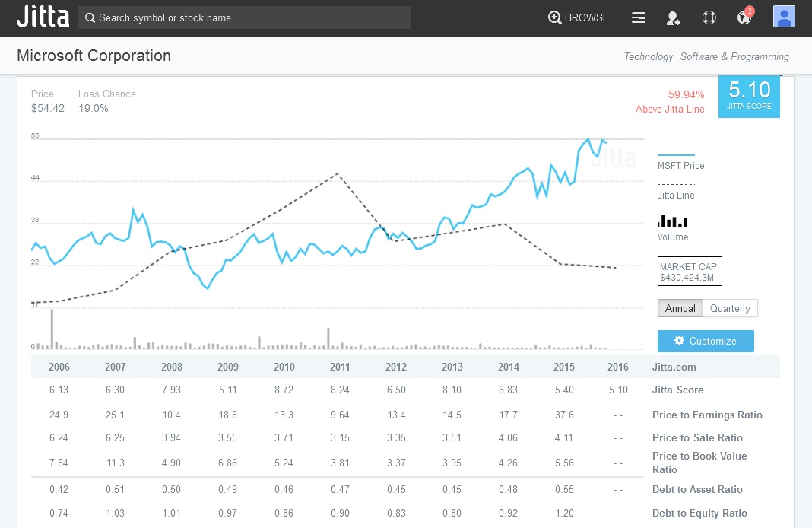Image resolution: width=812 pixels, height=528 pixels.
Task: Click the globe notifications icon
Action: (x=744, y=17)
